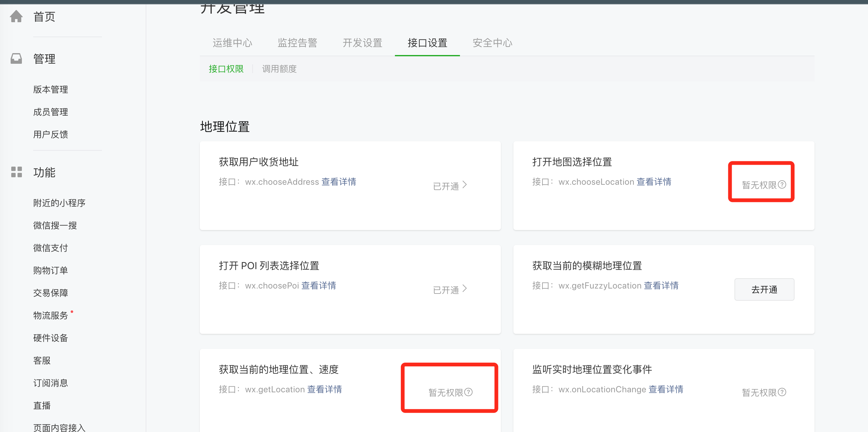This screenshot has height=432, width=868.
Task: Select 订阅消息 in sidebar
Action: 51,383
